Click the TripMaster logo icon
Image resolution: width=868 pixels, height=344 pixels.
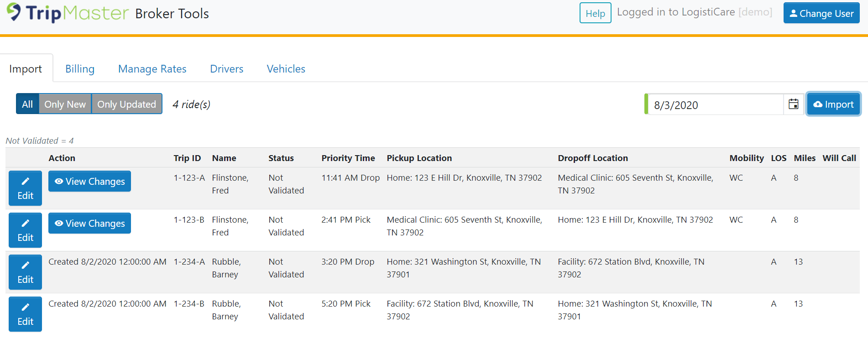[x=16, y=12]
